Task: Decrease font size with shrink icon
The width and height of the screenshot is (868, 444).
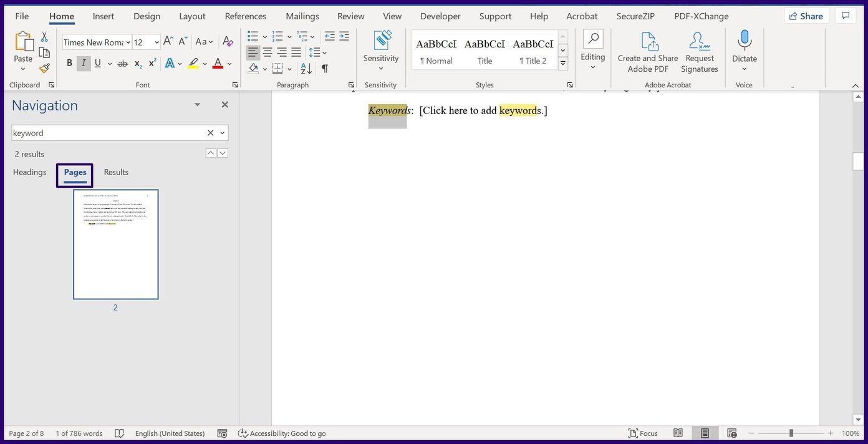Action: coord(183,42)
